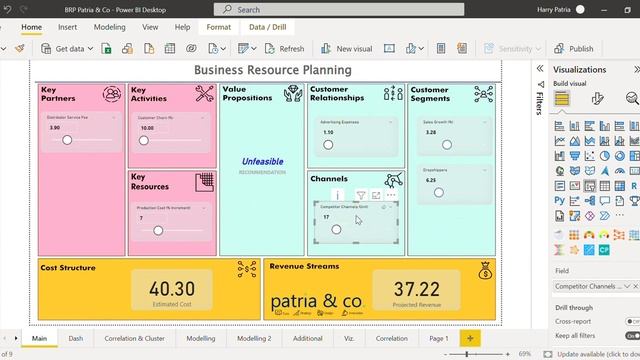Switch to the Modeling ribbon tab
The image size is (640, 360).
(109, 27)
